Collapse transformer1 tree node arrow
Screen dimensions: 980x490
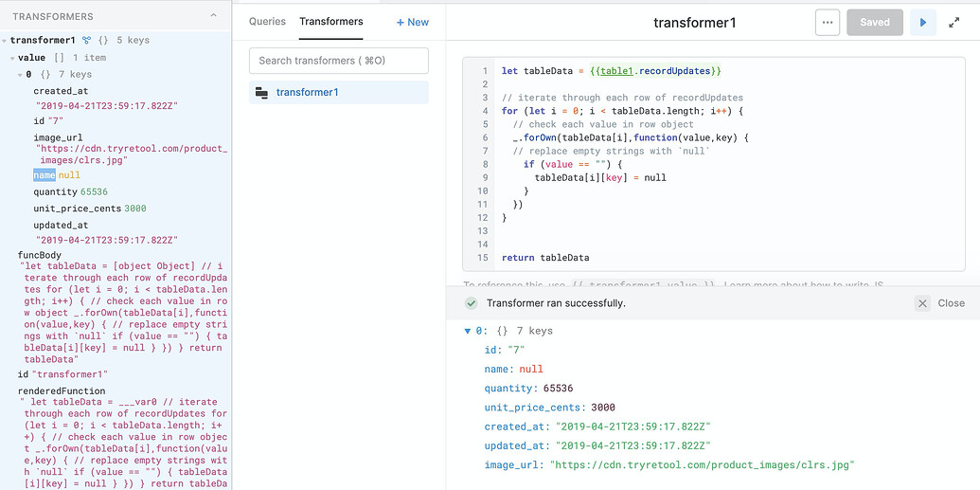[5, 41]
